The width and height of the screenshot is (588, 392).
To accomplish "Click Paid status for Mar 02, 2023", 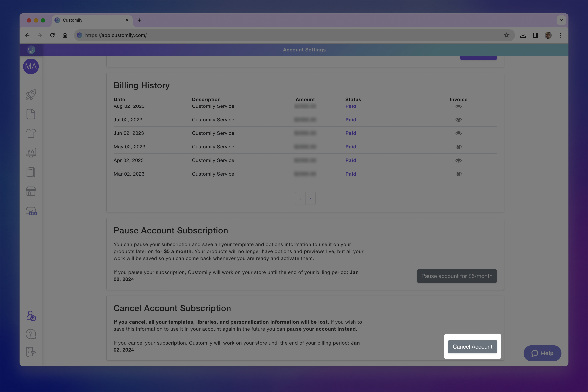I will pos(351,174).
